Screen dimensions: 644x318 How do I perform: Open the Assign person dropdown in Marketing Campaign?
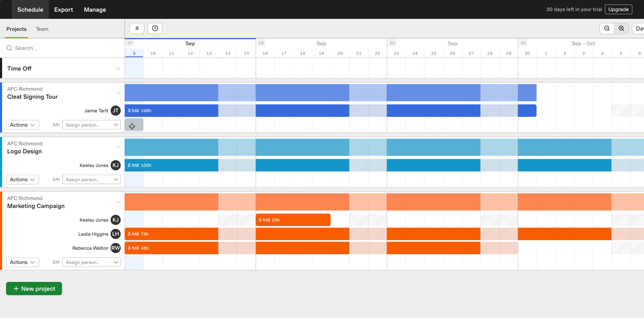click(91, 262)
